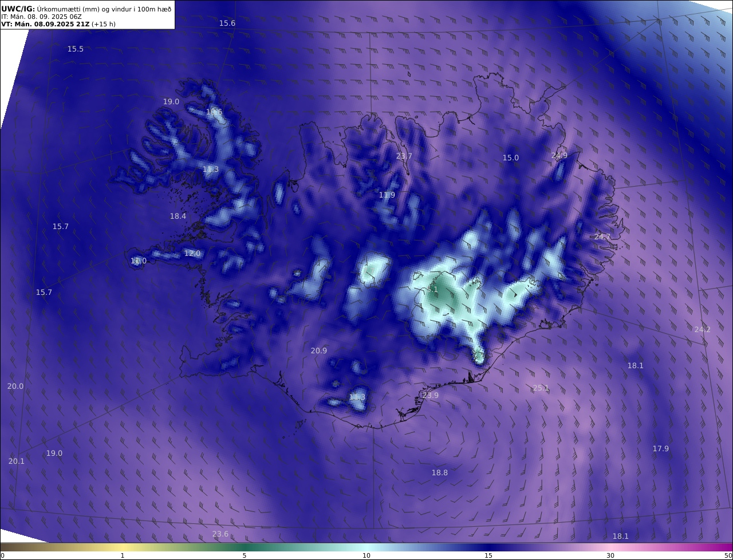The image size is (733, 560).
Task: Click the colour scale tick label 15
Action: 488,555
